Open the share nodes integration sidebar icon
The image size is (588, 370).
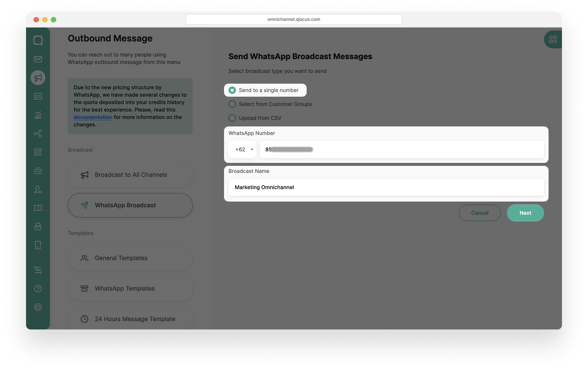click(38, 133)
